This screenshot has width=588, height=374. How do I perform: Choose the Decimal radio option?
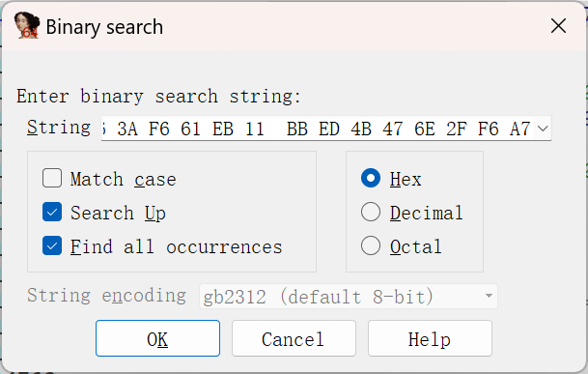371,212
